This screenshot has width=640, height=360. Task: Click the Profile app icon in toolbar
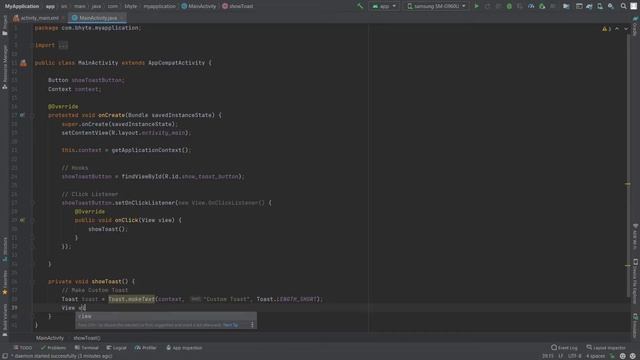tap(531, 6)
